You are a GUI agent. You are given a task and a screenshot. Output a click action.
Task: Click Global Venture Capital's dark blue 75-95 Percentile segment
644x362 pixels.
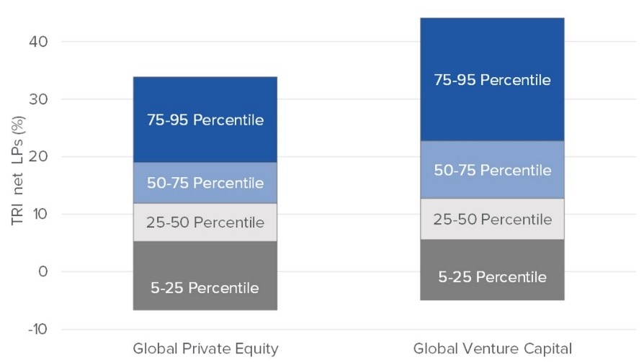pos(492,79)
